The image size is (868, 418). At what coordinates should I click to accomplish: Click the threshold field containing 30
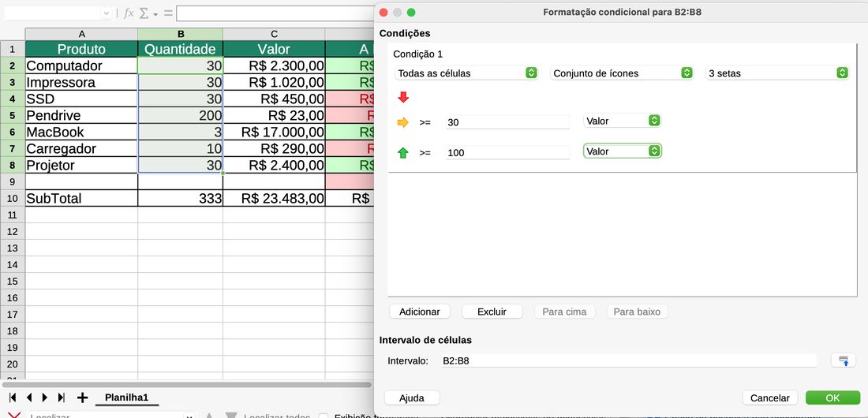(507, 122)
